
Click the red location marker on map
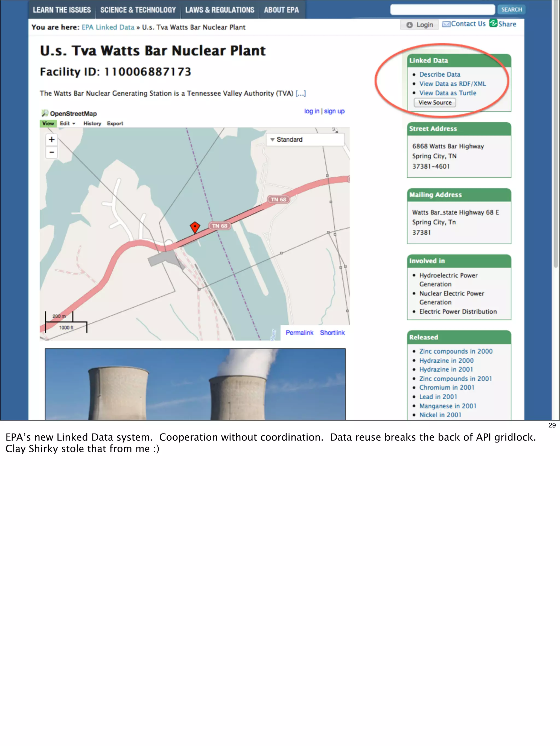pyautogui.click(x=195, y=228)
